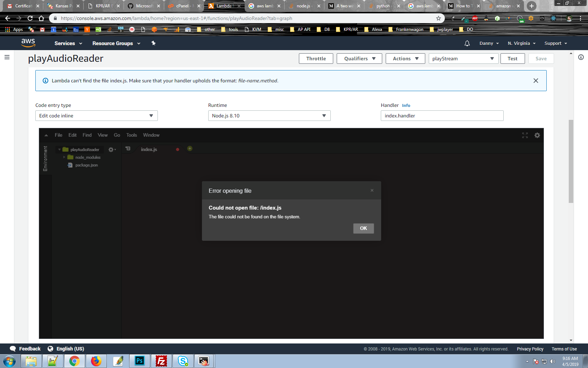Open the Actions dropdown
The image size is (588, 368).
pos(405,59)
